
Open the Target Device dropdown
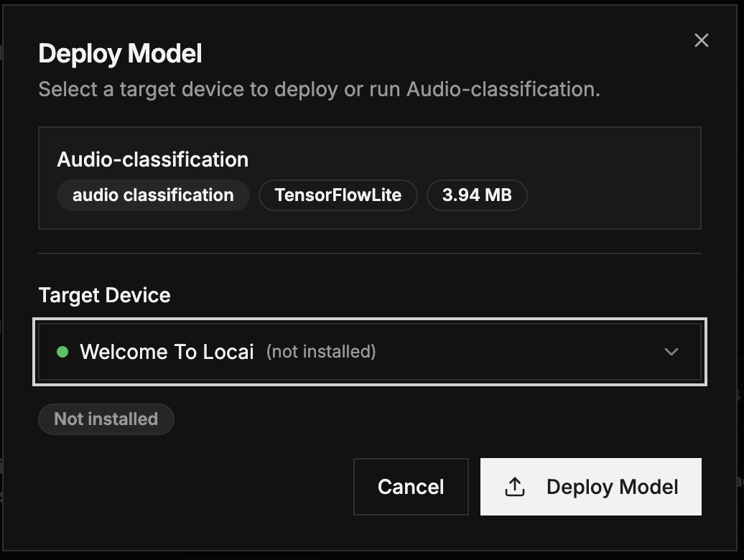[x=369, y=352]
